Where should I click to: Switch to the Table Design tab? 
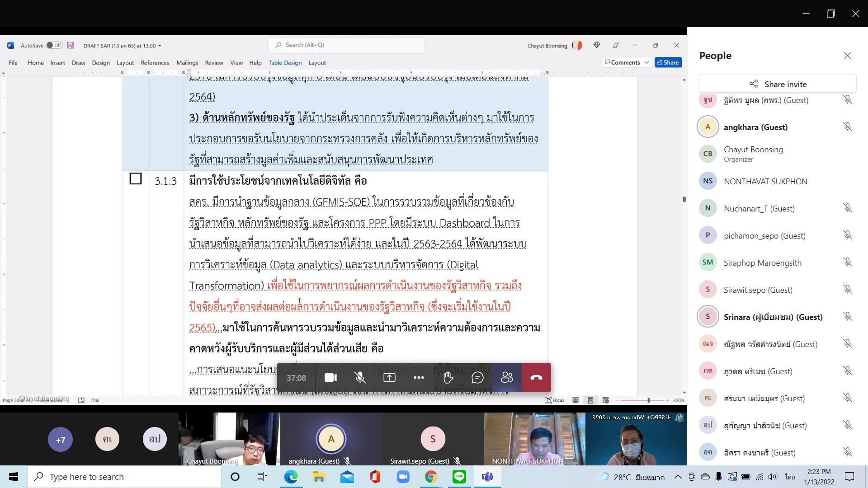click(285, 63)
